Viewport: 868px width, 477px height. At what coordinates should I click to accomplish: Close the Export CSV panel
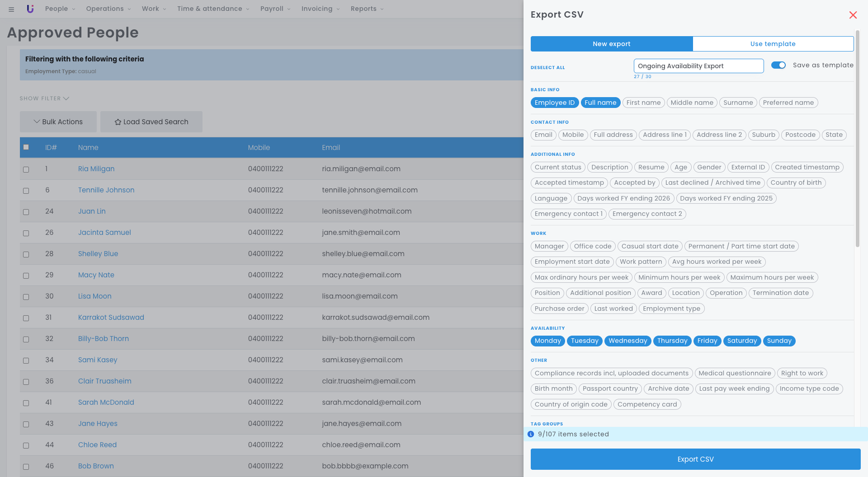[x=853, y=15]
